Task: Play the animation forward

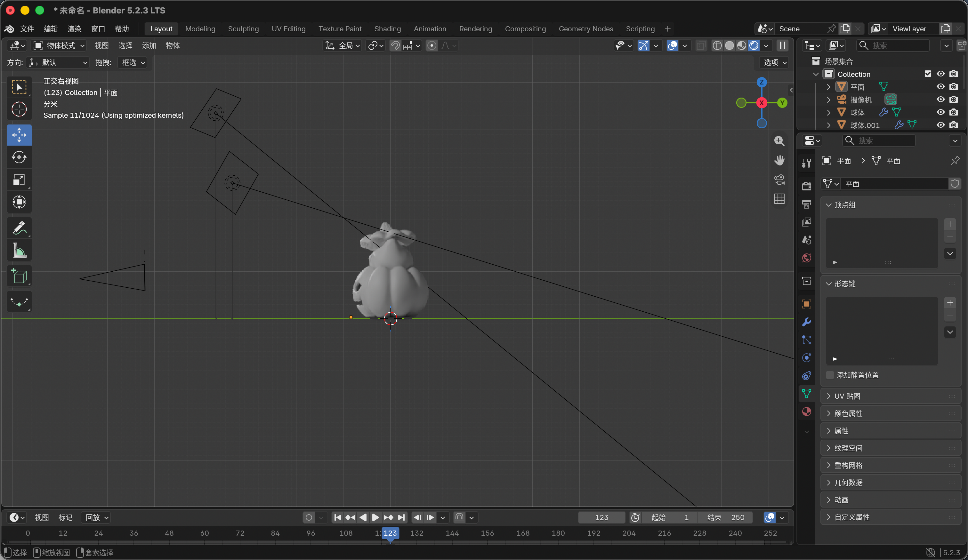Action: pyautogui.click(x=375, y=517)
